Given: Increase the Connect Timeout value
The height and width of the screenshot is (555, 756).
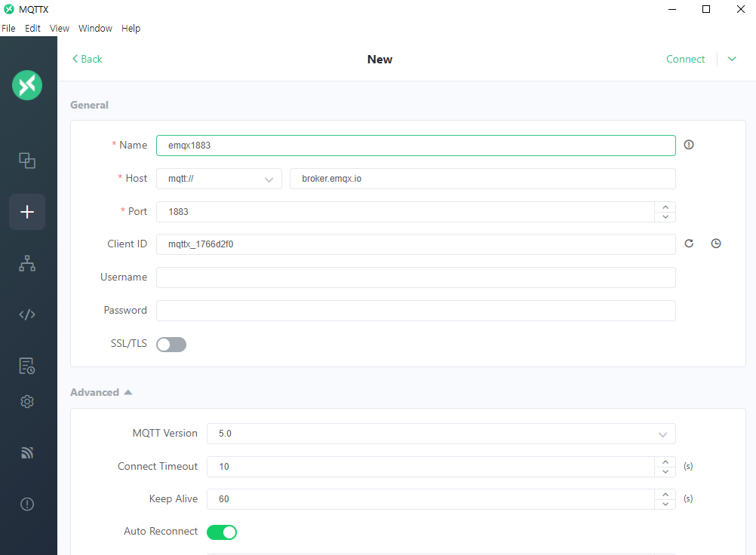Looking at the screenshot, I should click(665, 462).
